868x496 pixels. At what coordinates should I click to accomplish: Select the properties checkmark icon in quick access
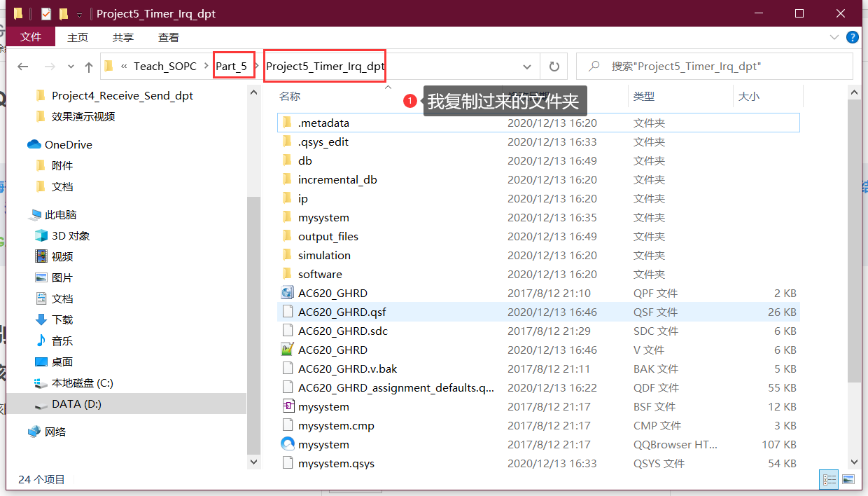pos(45,13)
